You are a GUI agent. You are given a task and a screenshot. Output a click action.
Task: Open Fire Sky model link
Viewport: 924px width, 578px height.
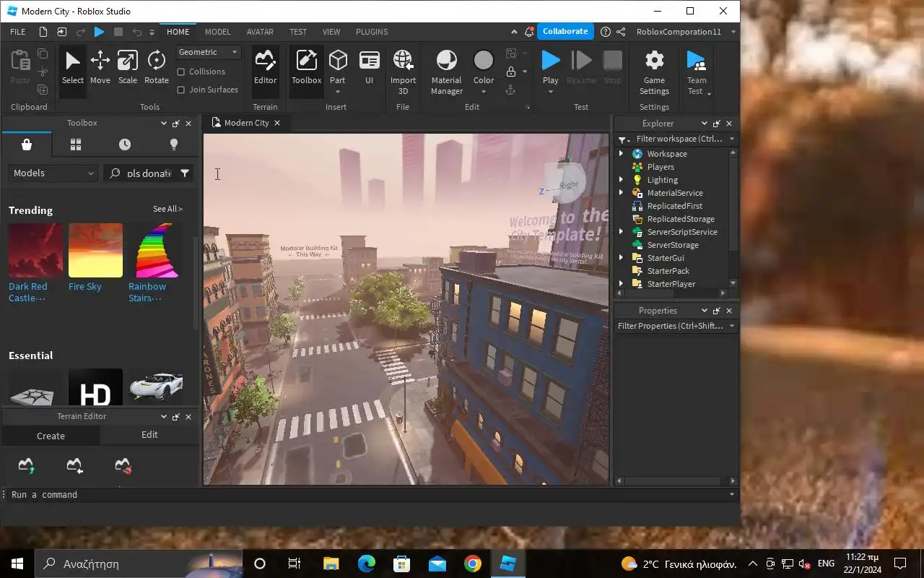(x=84, y=287)
